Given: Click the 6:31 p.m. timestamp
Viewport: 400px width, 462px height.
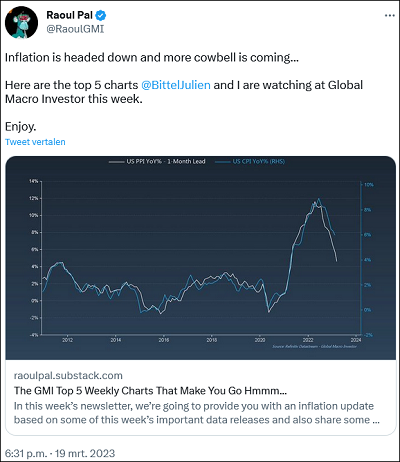Looking at the screenshot, I should (25, 453).
